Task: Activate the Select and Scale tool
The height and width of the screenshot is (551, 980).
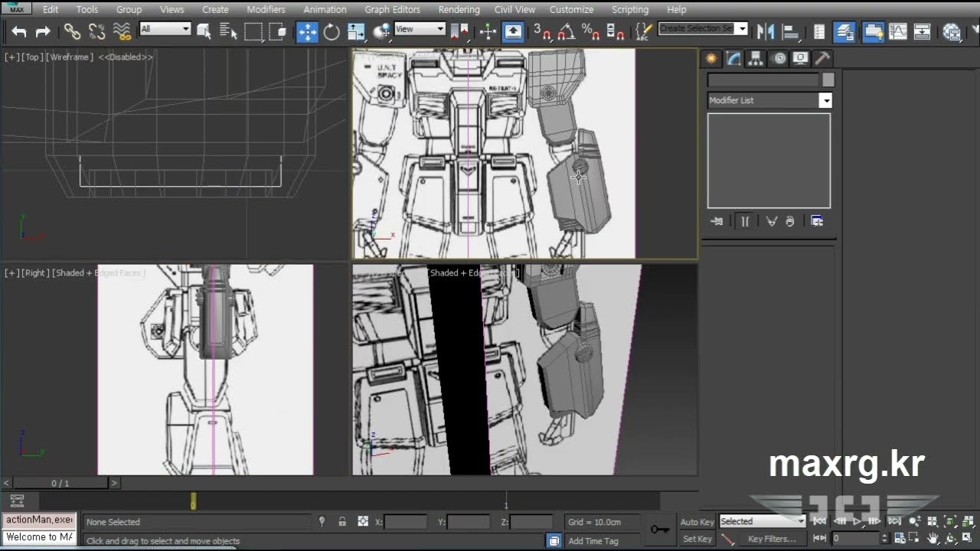Action: [x=356, y=31]
